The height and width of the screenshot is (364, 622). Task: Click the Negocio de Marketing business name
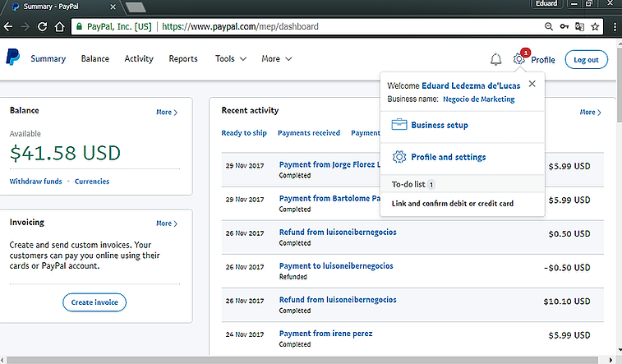click(x=479, y=99)
